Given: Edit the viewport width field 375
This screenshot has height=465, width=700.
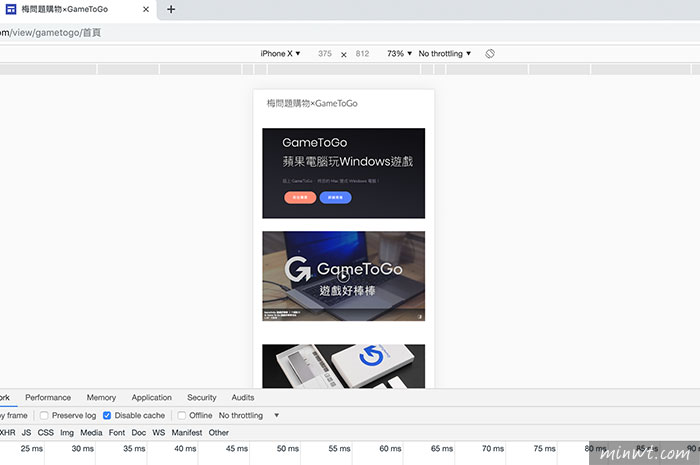Looking at the screenshot, I should [325, 54].
